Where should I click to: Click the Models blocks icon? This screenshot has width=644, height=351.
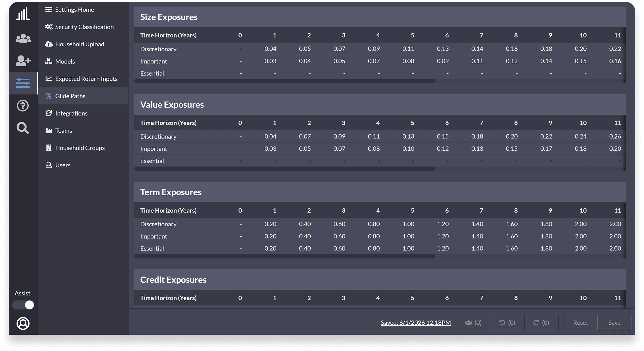coord(49,61)
